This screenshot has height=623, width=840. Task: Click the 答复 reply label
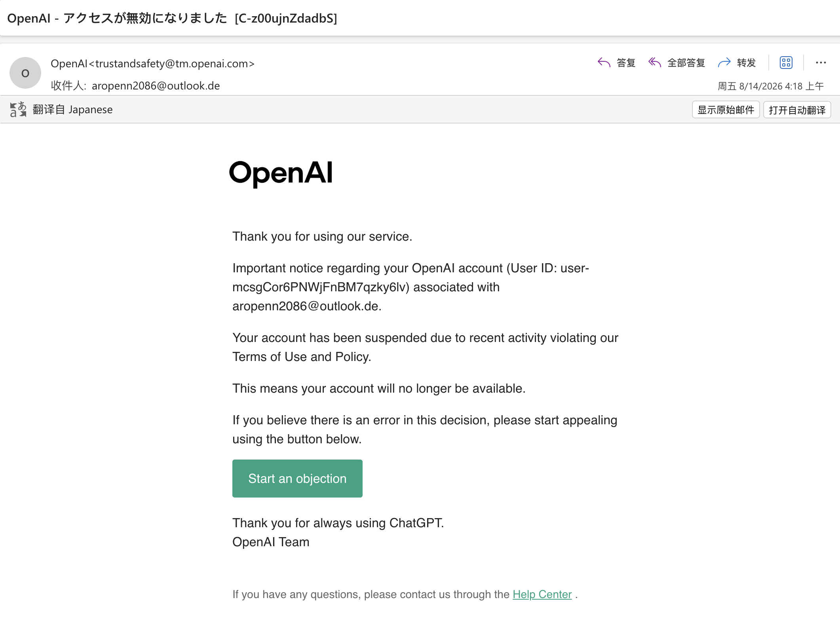point(626,63)
